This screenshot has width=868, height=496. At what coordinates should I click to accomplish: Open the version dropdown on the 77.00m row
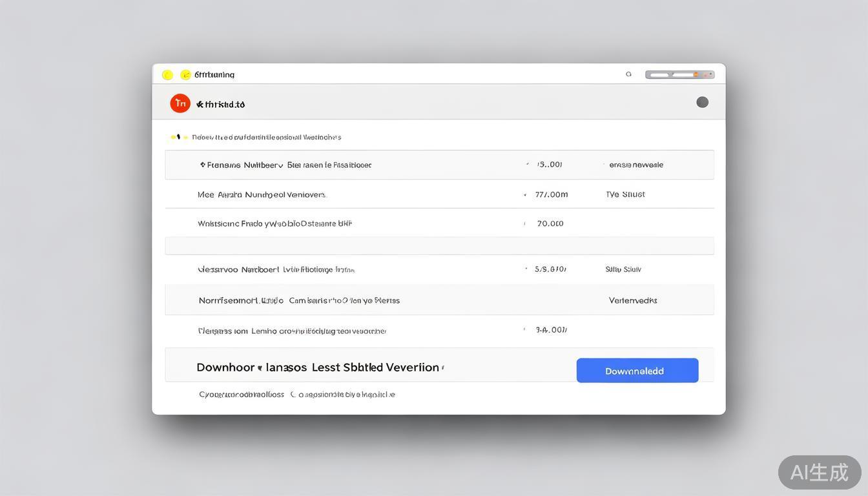pos(524,194)
